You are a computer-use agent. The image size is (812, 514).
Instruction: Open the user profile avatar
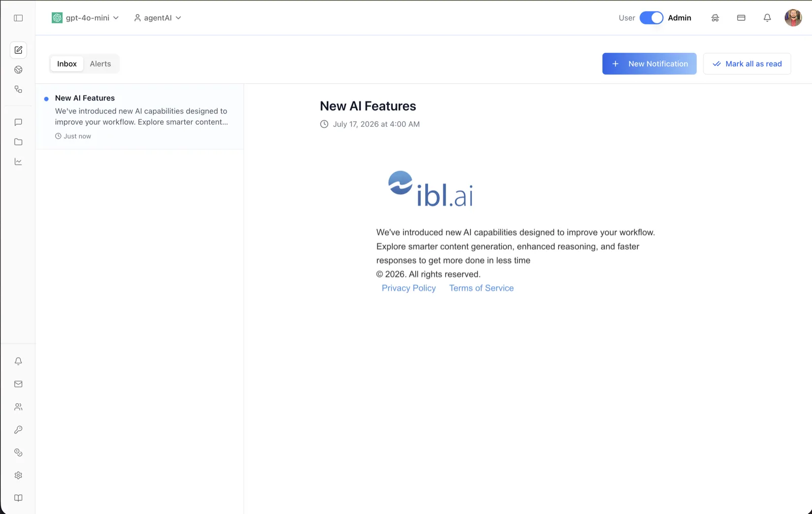793,18
